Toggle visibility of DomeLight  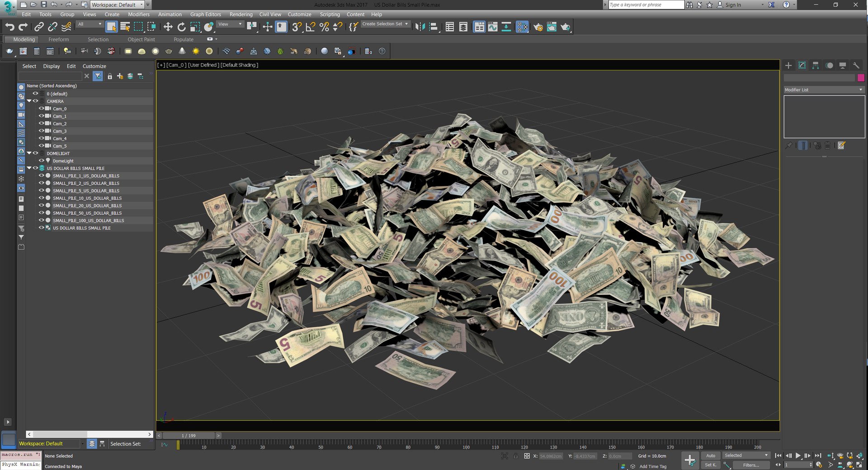(x=41, y=161)
